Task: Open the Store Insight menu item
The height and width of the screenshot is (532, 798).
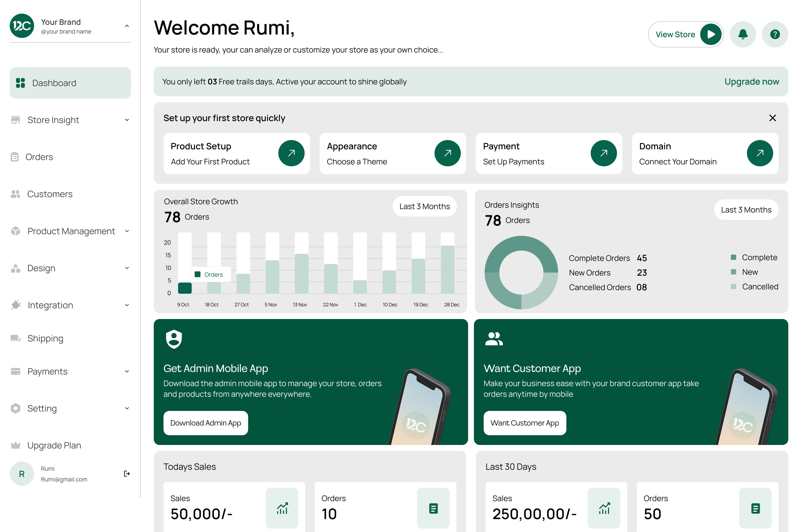Action: point(70,120)
